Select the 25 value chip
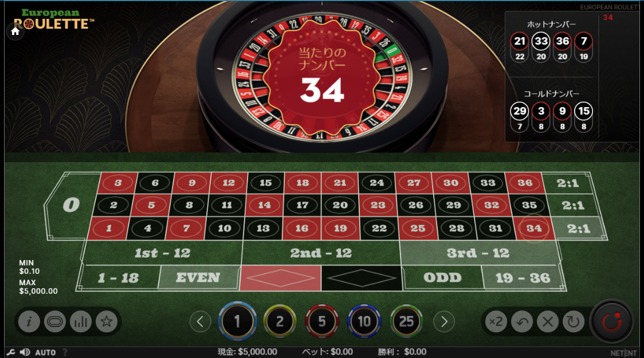The height and width of the screenshot is (358, 644). coord(406,321)
